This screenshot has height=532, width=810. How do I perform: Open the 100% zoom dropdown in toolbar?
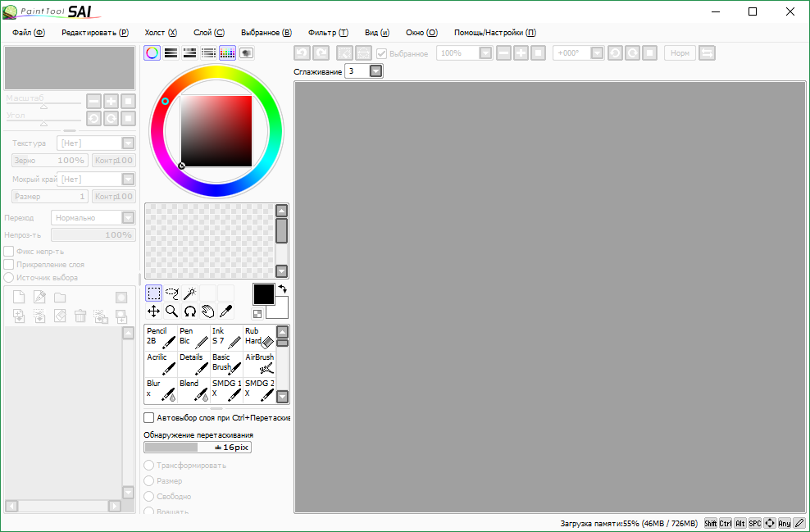485,53
